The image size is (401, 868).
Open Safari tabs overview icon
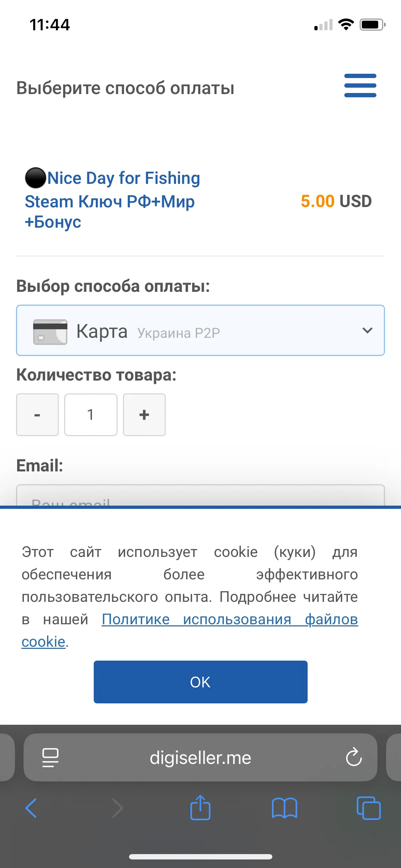tap(369, 808)
